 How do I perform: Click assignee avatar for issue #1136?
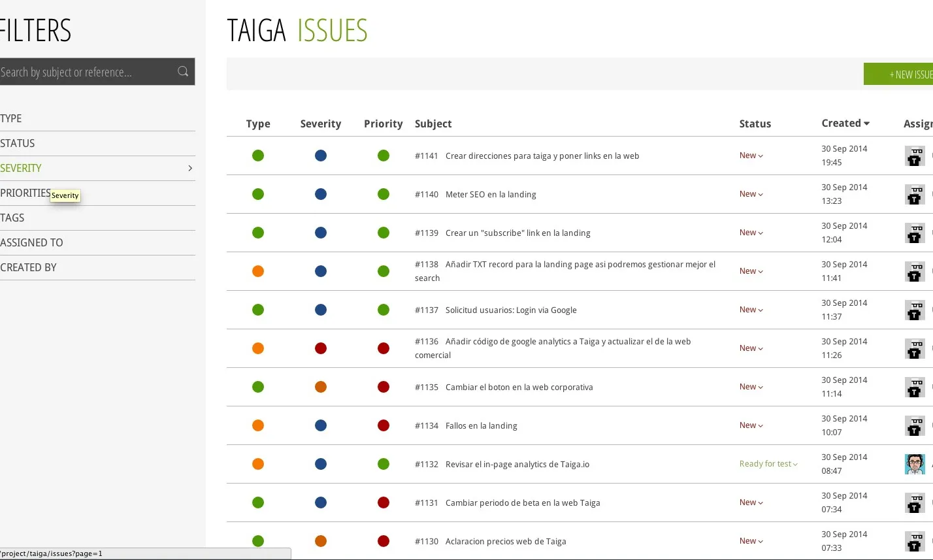pos(915,348)
